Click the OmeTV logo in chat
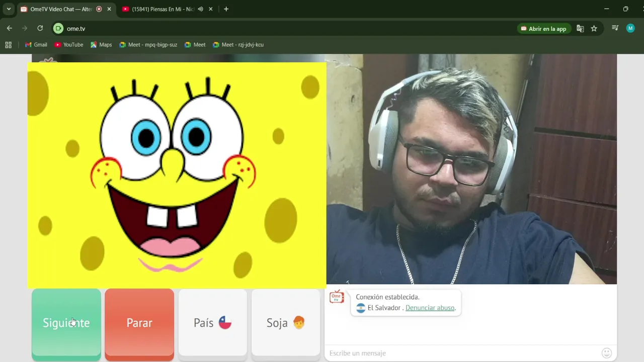The image size is (644, 362). click(337, 297)
